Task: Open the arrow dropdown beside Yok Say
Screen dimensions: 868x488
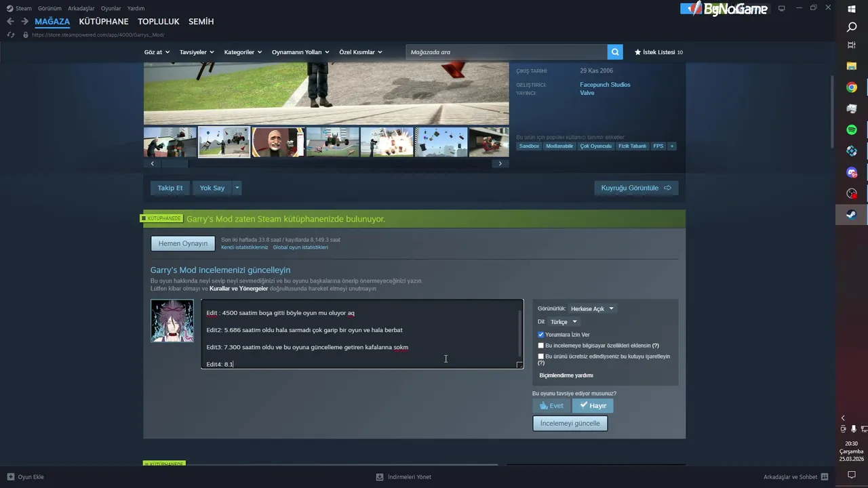Action: (x=237, y=188)
